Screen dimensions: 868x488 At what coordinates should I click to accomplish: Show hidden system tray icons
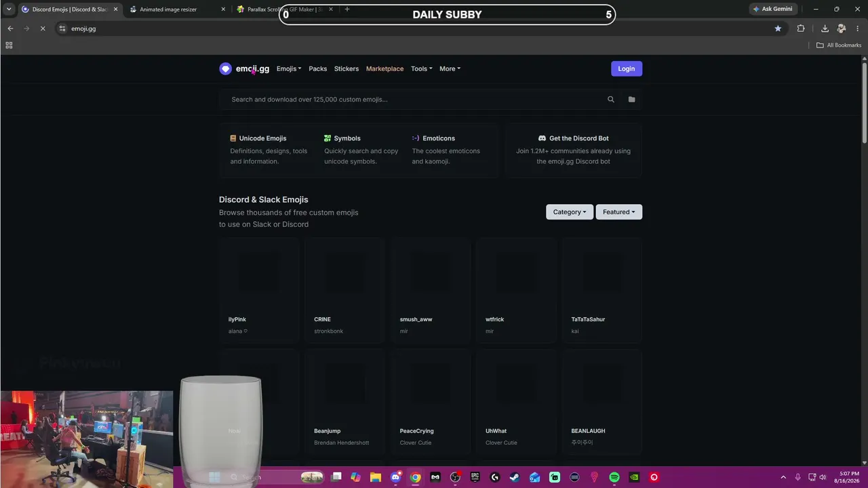pos(783,477)
